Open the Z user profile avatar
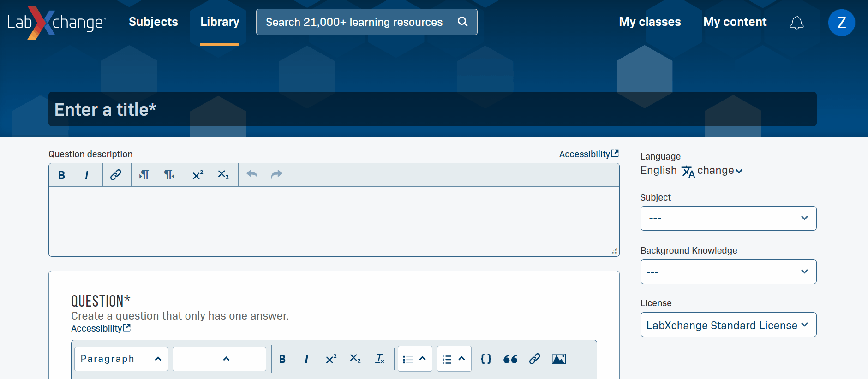 point(841,23)
